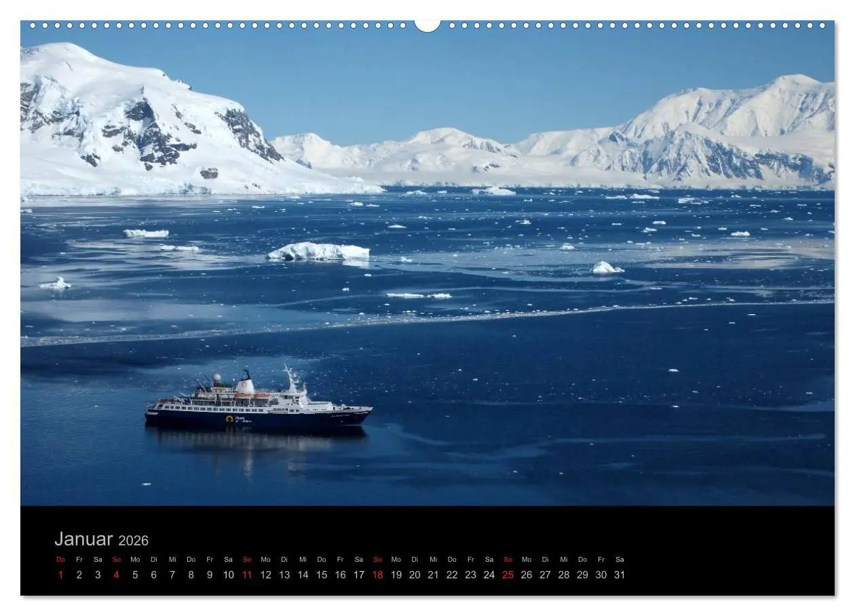Select date 1 marked Do in red
The height and width of the screenshot is (616, 855).
click(60, 575)
